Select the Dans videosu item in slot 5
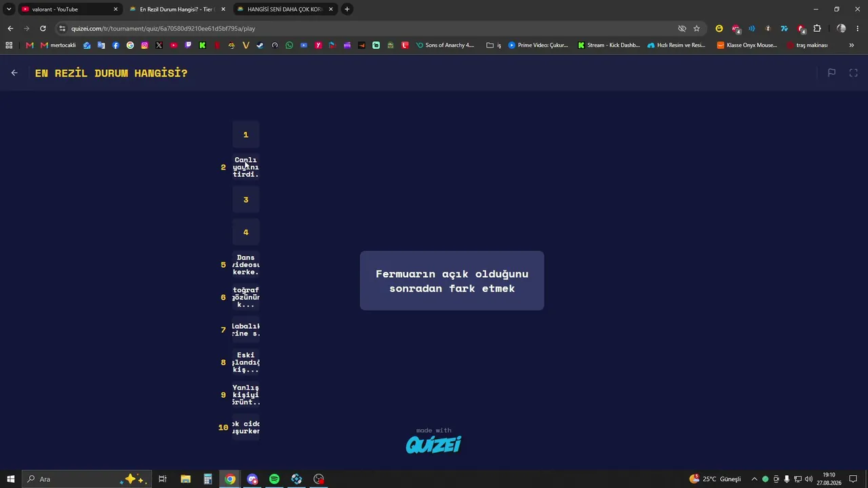This screenshot has width=868, height=488. pos(245,264)
